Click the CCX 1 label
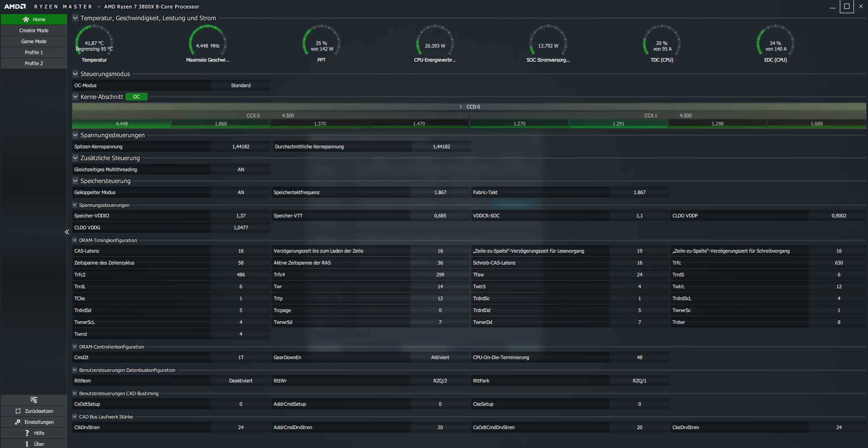The width and height of the screenshot is (868, 448). pyautogui.click(x=650, y=116)
